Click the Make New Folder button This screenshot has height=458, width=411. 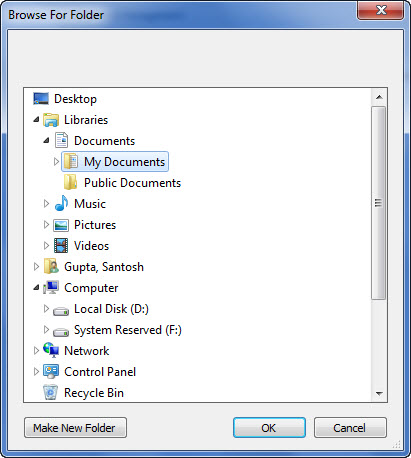75,428
